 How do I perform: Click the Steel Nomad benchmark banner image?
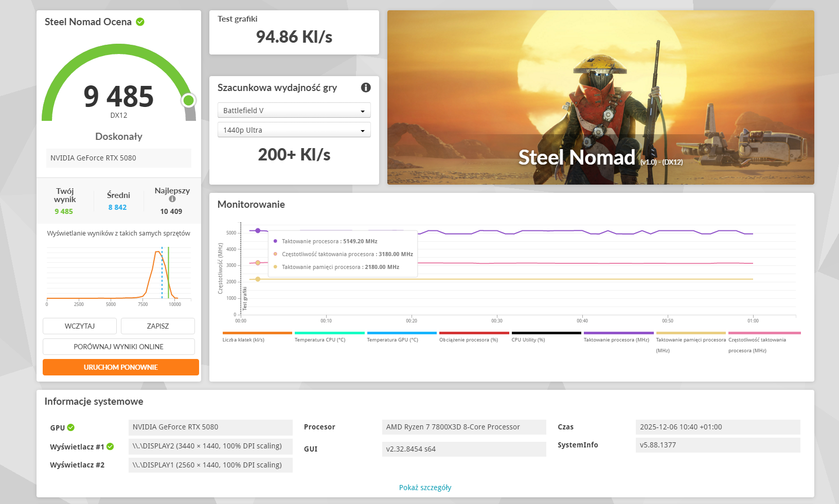(x=600, y=97)
